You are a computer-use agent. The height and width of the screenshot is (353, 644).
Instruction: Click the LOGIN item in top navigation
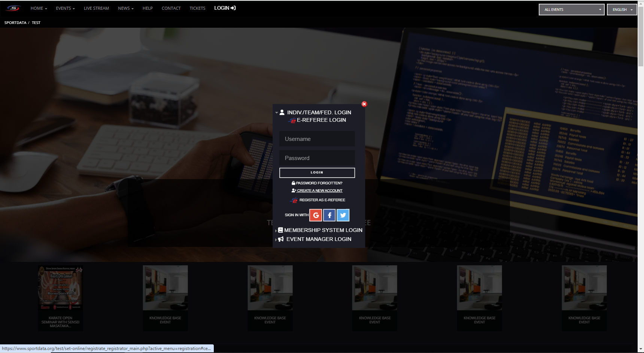click(225, 8)
